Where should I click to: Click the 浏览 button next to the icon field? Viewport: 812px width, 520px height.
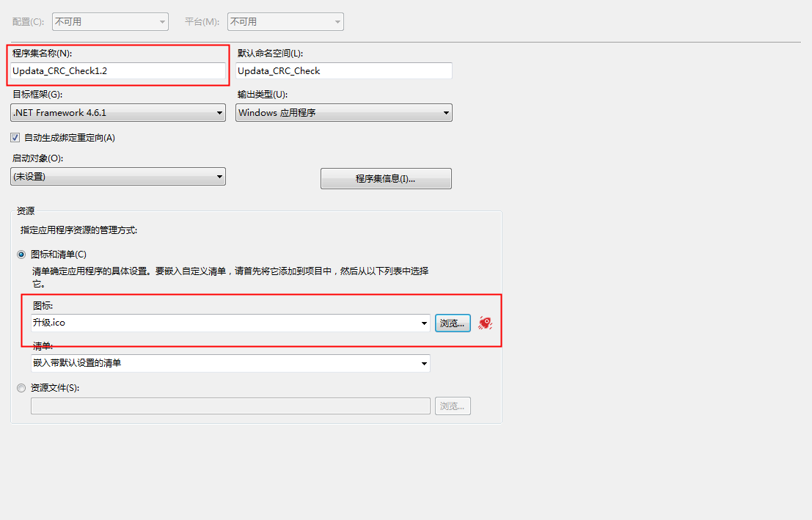tap(453, 323)
